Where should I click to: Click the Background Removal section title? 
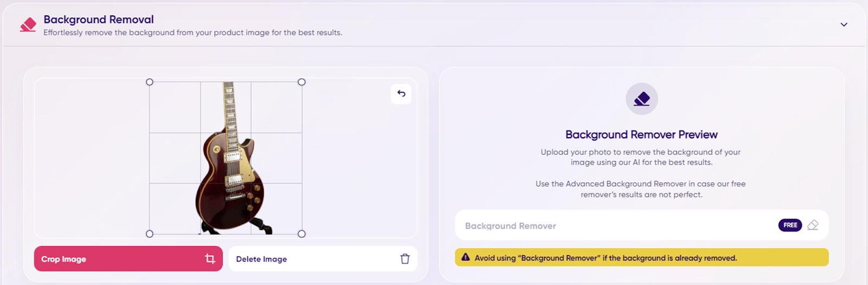pos(99,20)
